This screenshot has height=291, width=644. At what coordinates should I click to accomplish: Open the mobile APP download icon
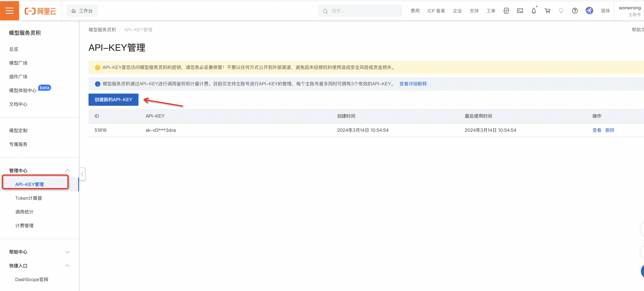pos(506,11)
